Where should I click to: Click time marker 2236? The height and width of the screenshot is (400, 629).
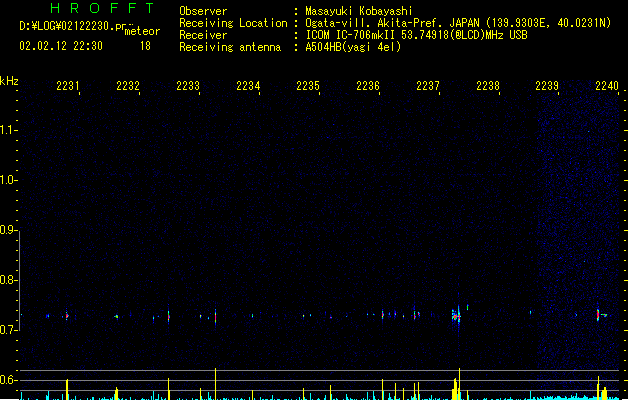click(368, 85)
